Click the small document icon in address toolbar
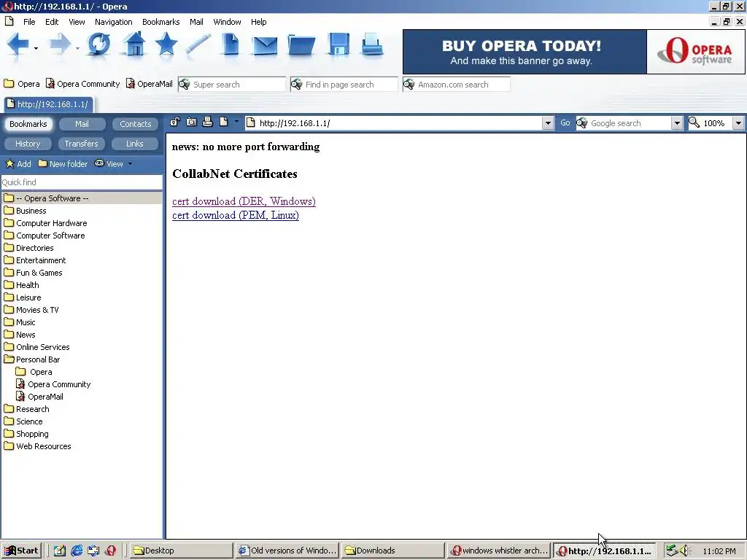747x560 pixels. (223, 122)
